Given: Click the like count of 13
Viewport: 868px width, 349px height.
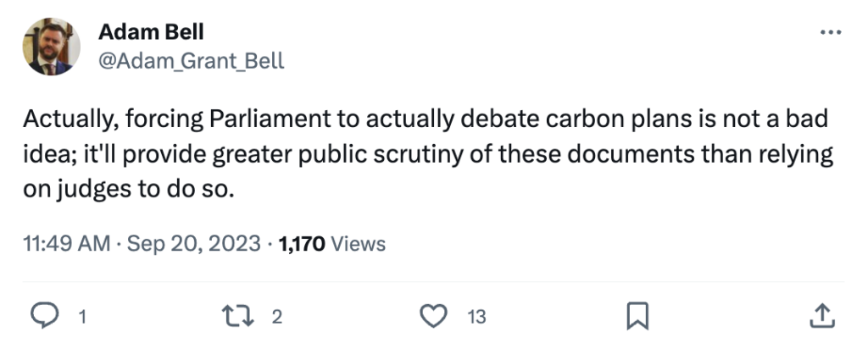Looking at the screenshot, I should [x=476, y=317].
